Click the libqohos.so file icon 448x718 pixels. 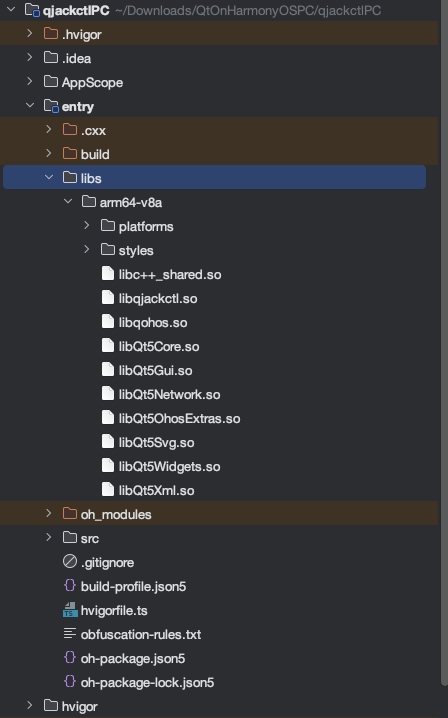(108, 322)
